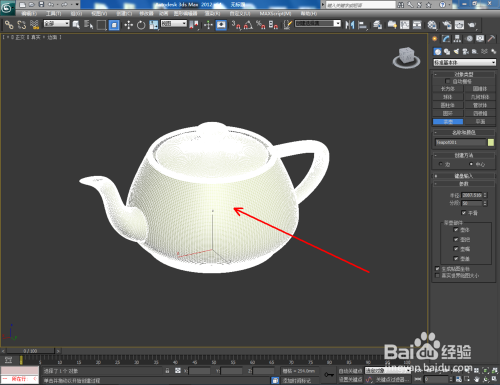
Task: Open the 标准基本体 primitives dropdown
Action: [465, 62]
